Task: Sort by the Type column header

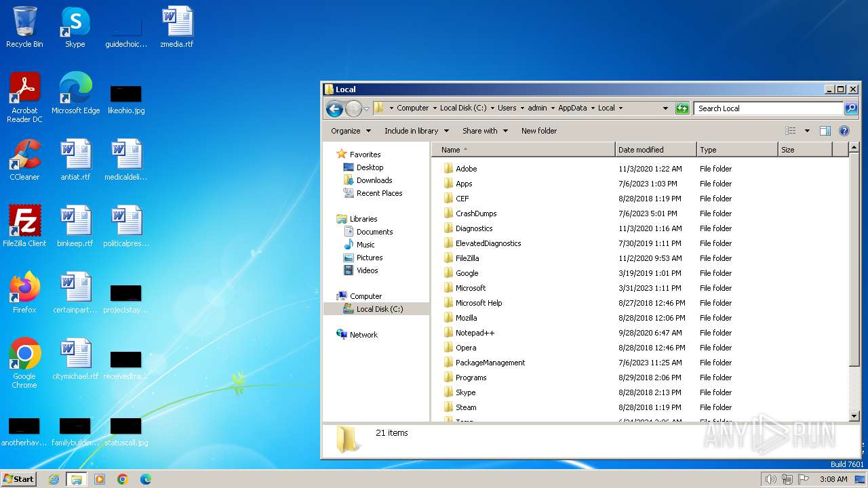Action: 737,150
